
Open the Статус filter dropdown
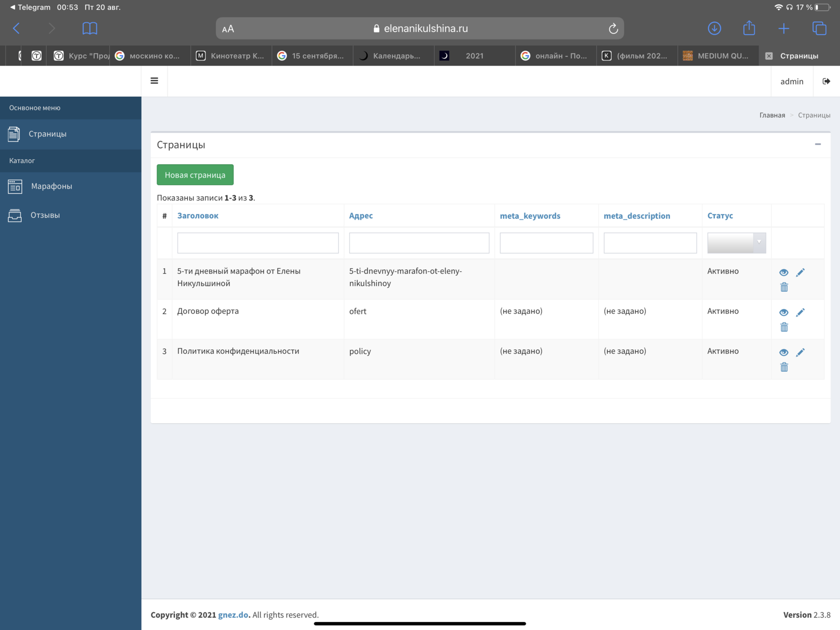point(736,243)
